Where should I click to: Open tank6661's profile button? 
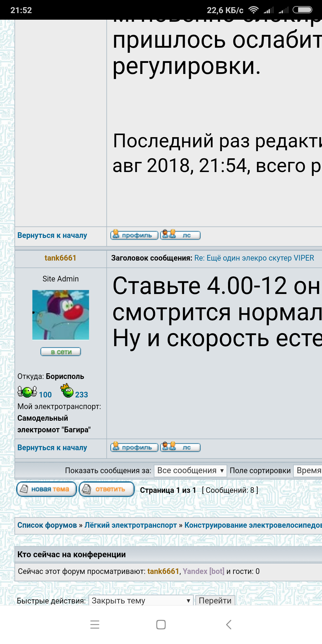click(x=134, y=448)
